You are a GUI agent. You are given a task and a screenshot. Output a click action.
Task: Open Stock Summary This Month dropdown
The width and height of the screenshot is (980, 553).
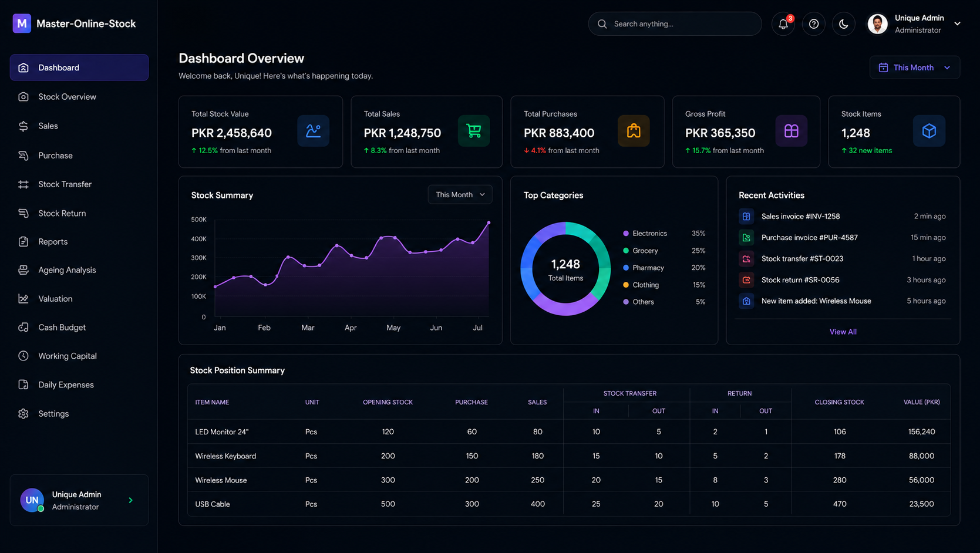[460, 194]
